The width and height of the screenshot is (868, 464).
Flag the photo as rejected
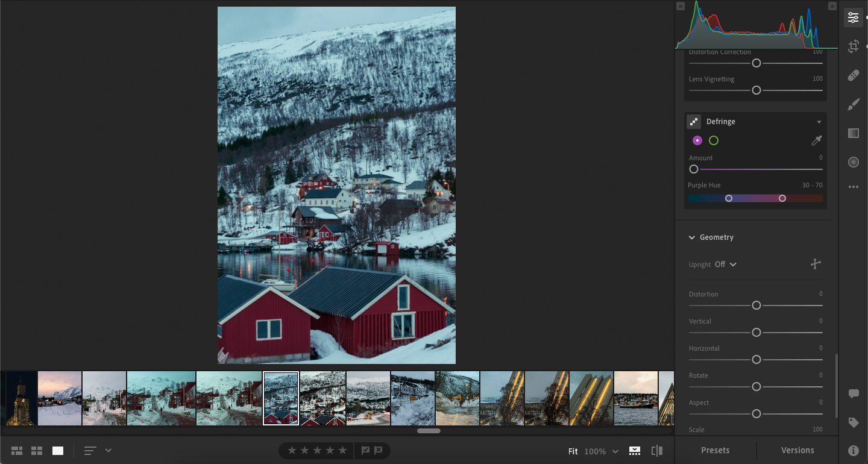click(x=378, y=450)
